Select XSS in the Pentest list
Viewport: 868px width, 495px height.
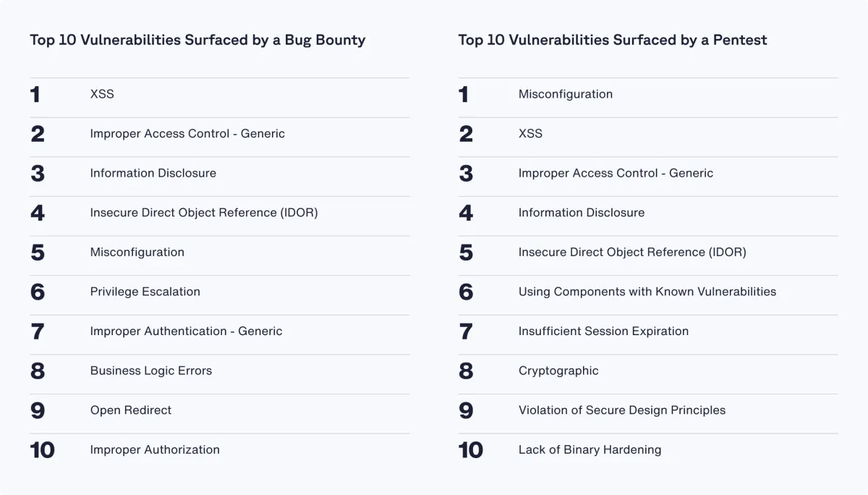point(530,133)
